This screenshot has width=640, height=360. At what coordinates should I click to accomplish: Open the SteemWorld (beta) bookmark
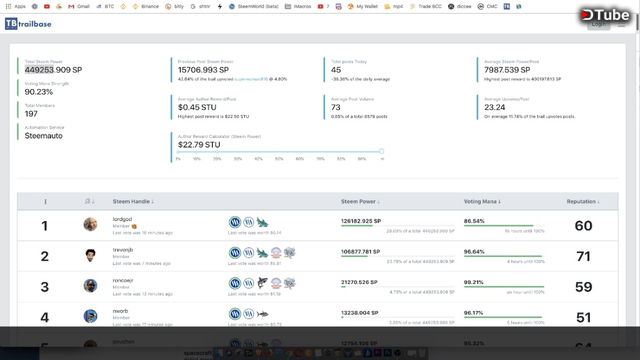click(253, 7)
